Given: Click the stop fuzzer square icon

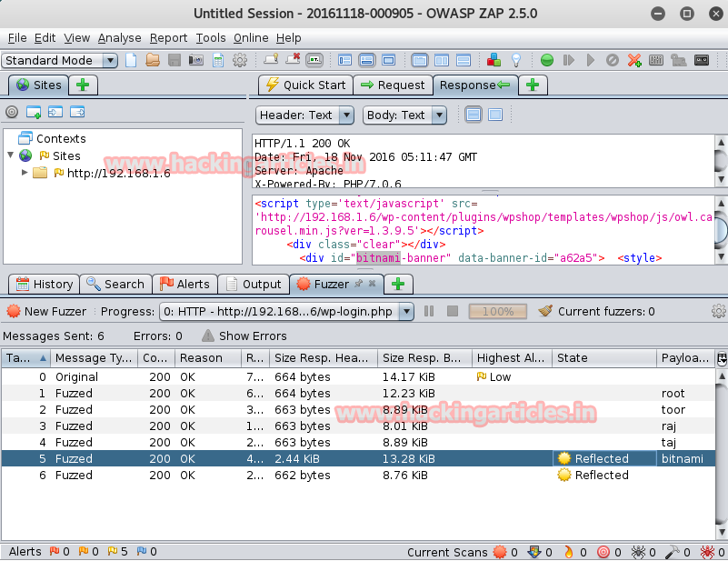Looking at the screenshot, I should click(x=453, y=311).
